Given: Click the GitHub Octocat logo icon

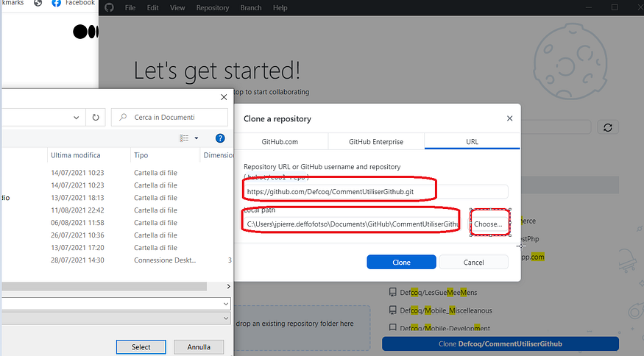Looking at the screenshot, I should pos(109,7).
